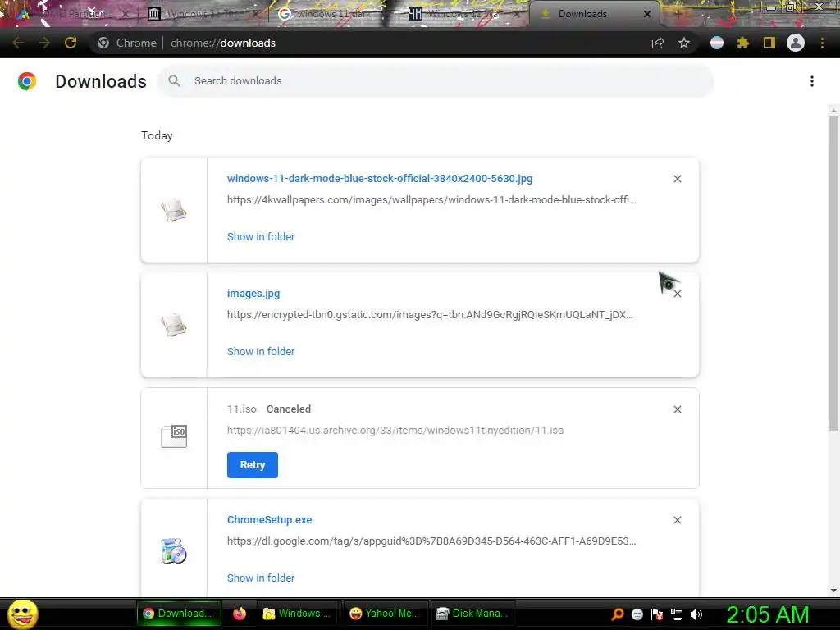Show images.jpg in folder

(261, 351)
